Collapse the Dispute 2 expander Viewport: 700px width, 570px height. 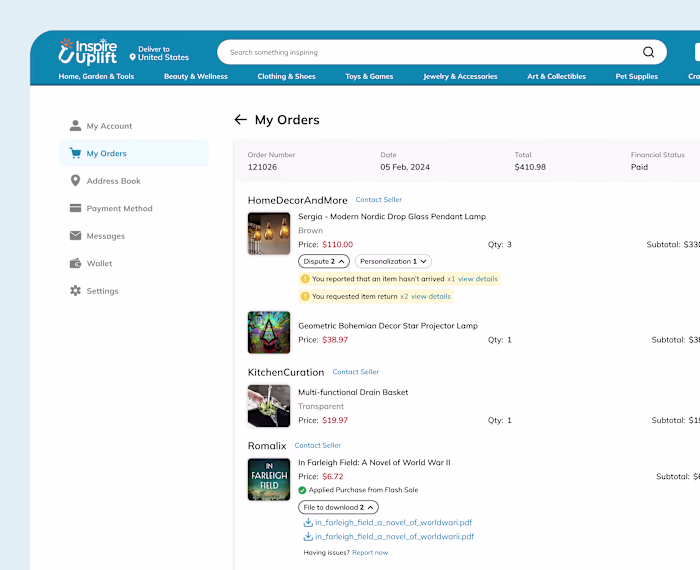pos(324,262)
